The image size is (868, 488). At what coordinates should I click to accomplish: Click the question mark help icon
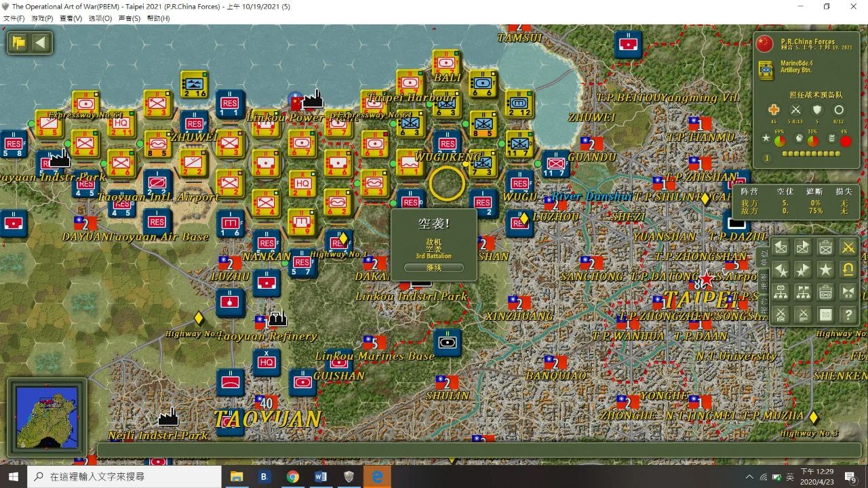coord(848,314)
